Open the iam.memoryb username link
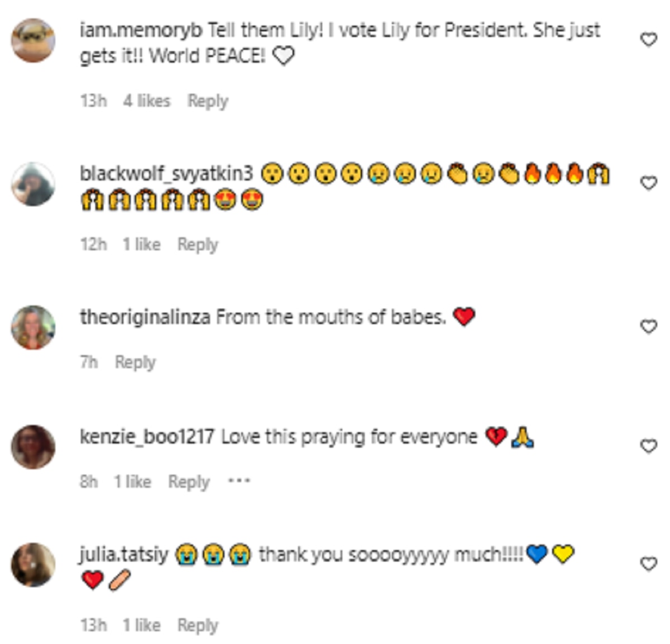Screen dimensions: 670x644 (x=141, y=30)
